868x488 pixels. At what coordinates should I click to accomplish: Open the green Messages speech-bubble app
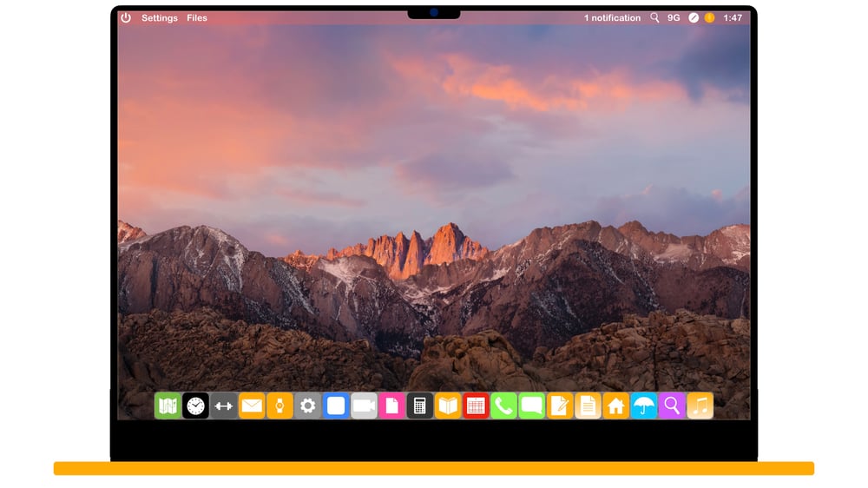(532, 406)
